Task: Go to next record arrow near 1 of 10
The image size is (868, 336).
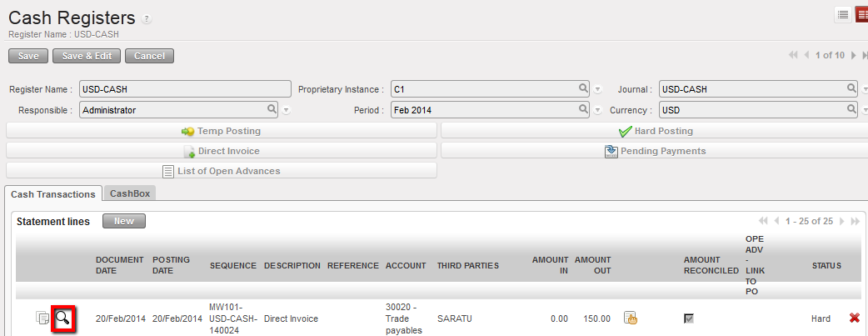Action: tap(852, 56)
